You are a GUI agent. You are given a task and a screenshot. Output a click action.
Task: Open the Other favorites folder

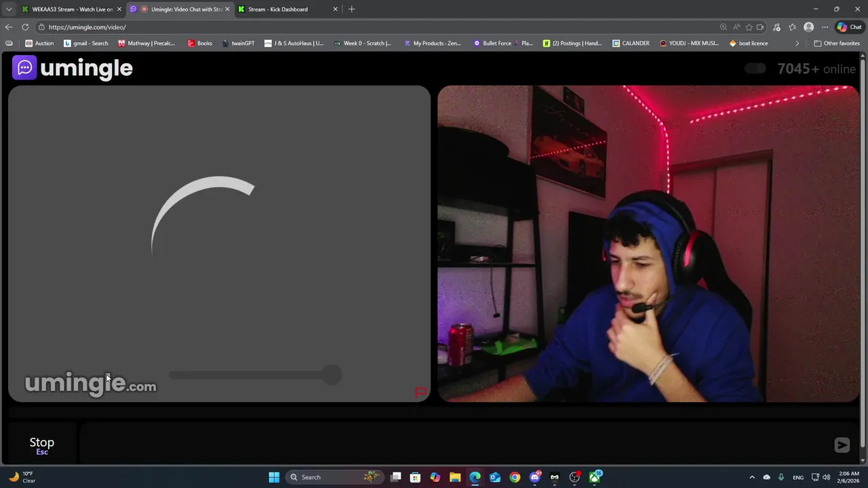click(x=837, y=43)
